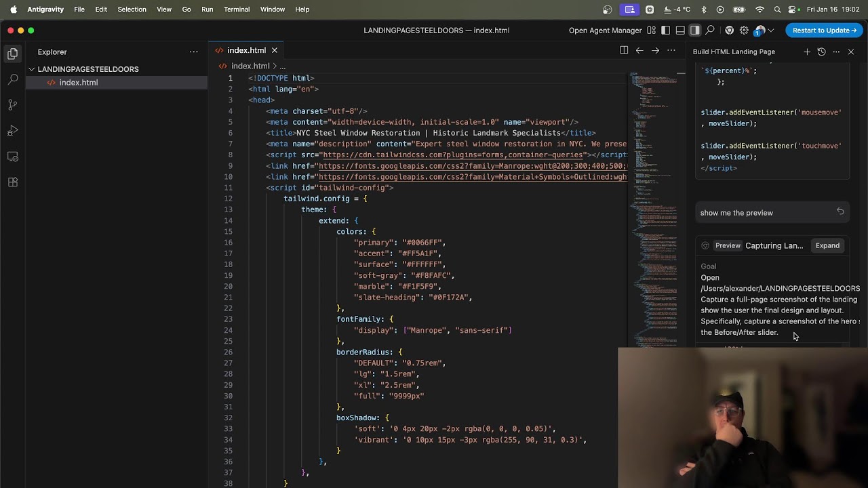The image size is (868, 488).
Task: Open the Help menu
Action: (302, 9)
